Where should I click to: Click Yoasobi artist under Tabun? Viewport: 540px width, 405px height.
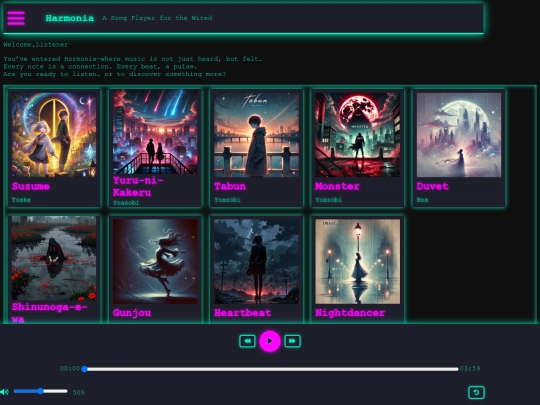coord(227,200)
